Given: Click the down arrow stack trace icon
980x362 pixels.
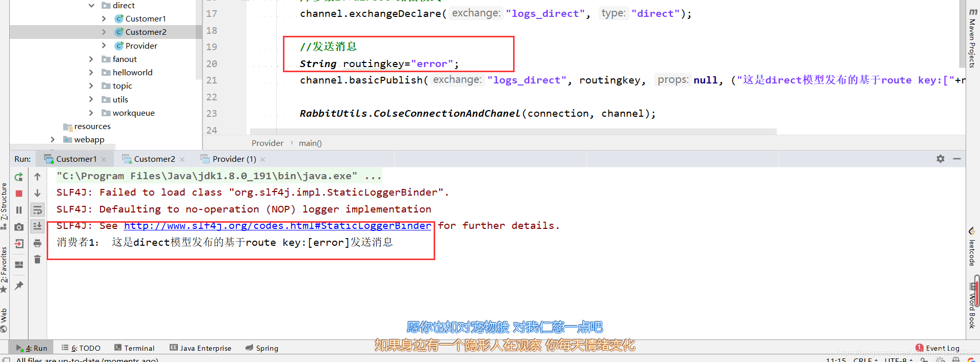Looking at the screenshot, I should coord(37,193).
